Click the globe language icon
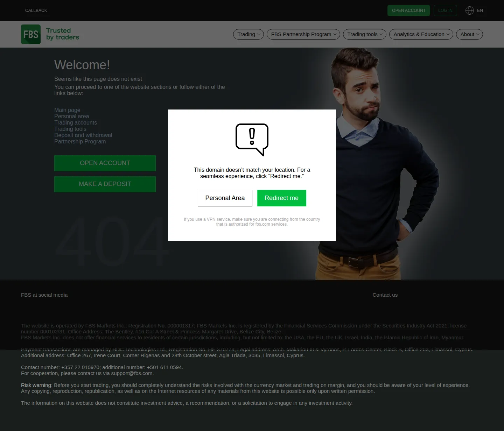The height and width of the screenshot is (431, 504). (470, 10)
